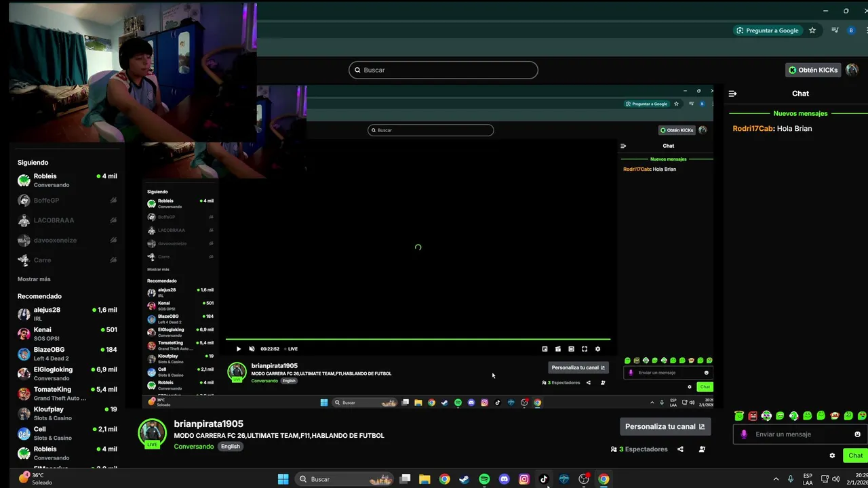Share the stream with the share icon
Screen dimensions: 868x488
click(680, 449)
